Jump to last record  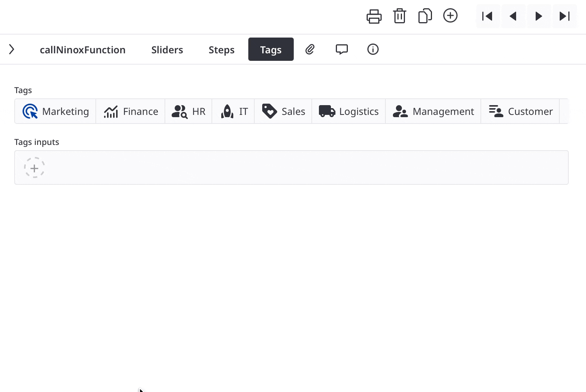[564, 16]
